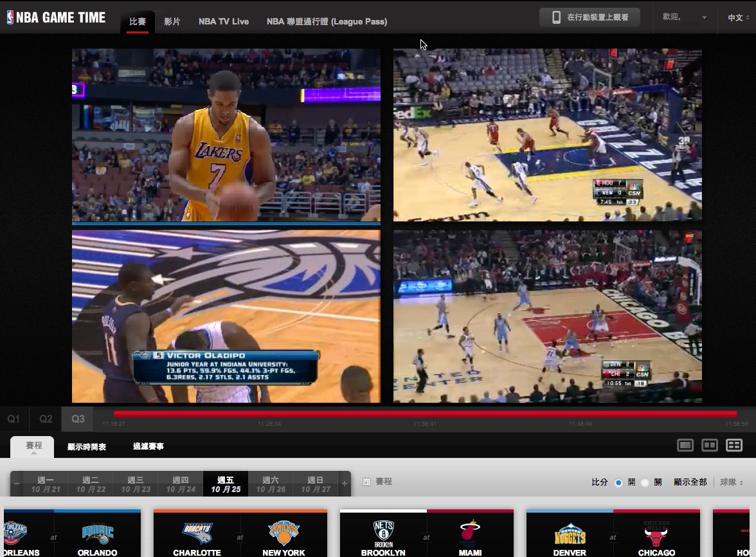Click the Denver Nuggets logo

pos(570,533)
